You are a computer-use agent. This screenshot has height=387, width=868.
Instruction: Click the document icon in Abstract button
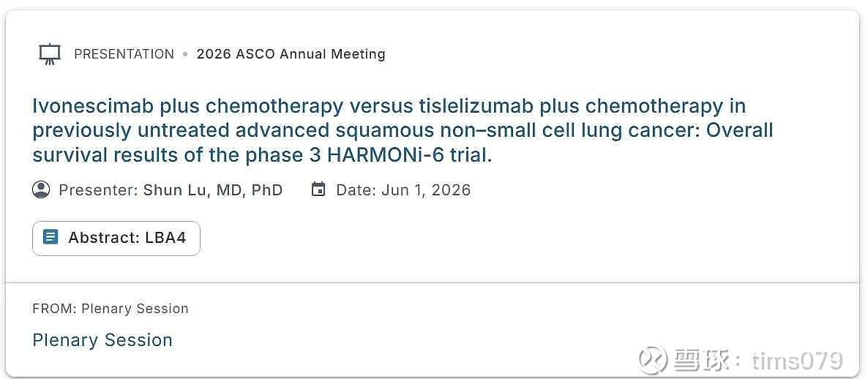point(50,238)
